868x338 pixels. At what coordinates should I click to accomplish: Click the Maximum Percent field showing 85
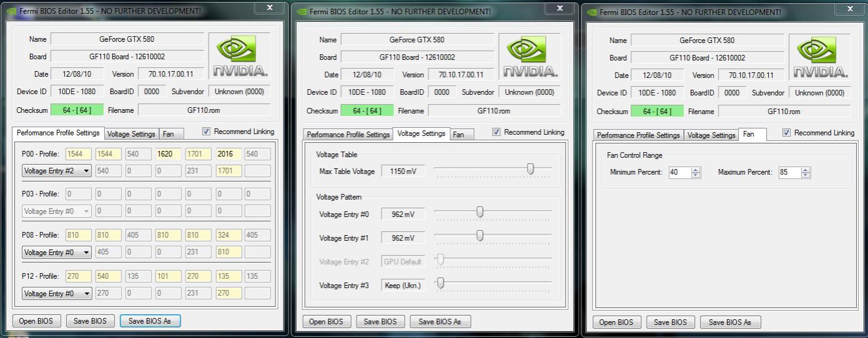(x=789, y=173)
